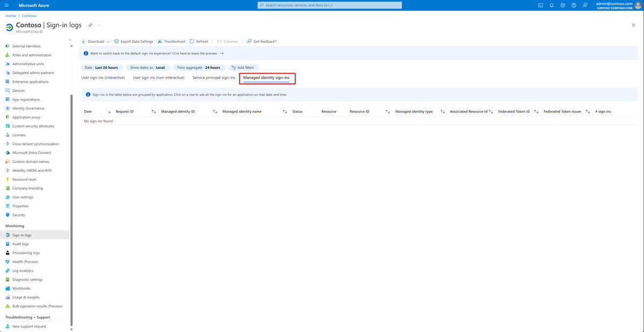Image resolution: width=644 pixels, height=332 pixels.
Task: Click the Identity Governance icon
Action: click(x=8, y=109)
